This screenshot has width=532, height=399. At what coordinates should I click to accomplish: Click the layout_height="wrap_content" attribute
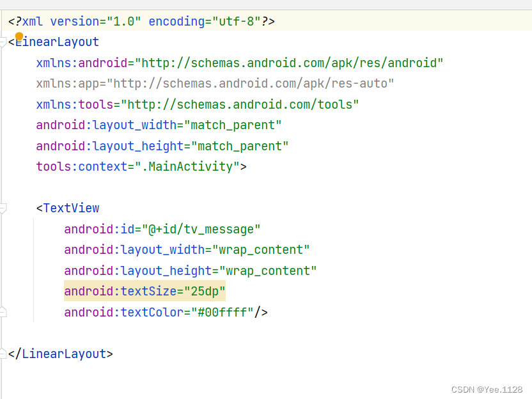pos(190,270)
